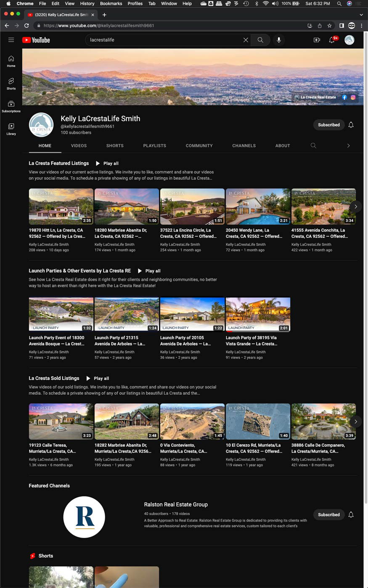Open the Bookmarks menu
The width and height of the screenshot is (368, 588).
(x=111, y=3)
